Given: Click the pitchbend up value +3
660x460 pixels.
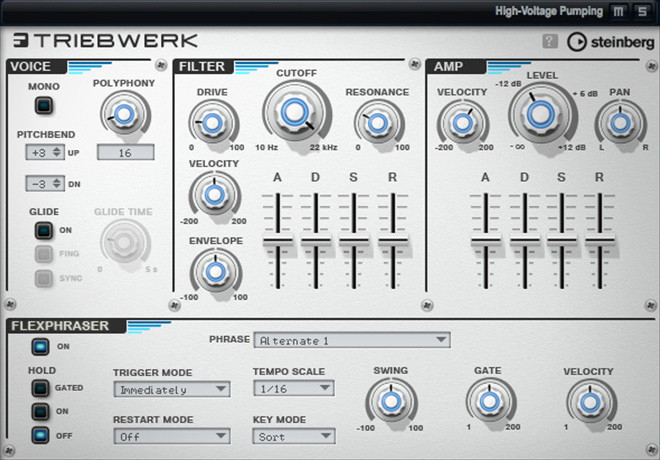Looking at the screenshot, I should [x=39, y=153].
